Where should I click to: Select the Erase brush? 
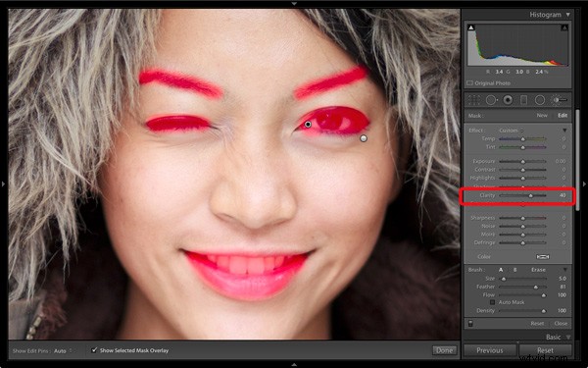[538, 270]
